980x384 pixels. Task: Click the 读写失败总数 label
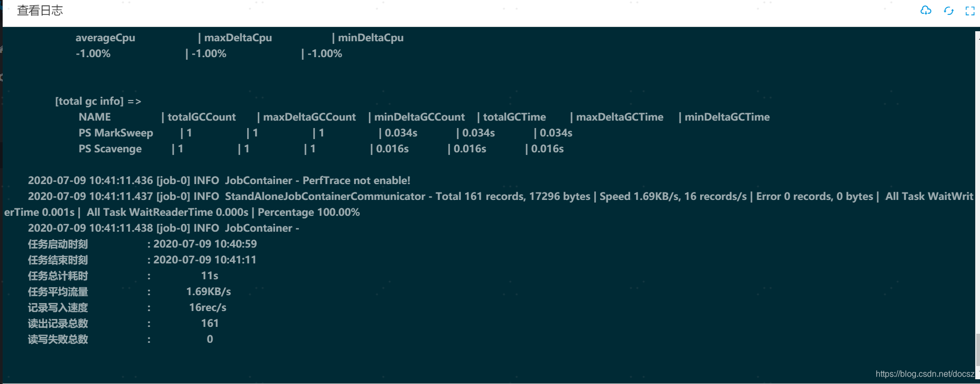coord(58,339)
